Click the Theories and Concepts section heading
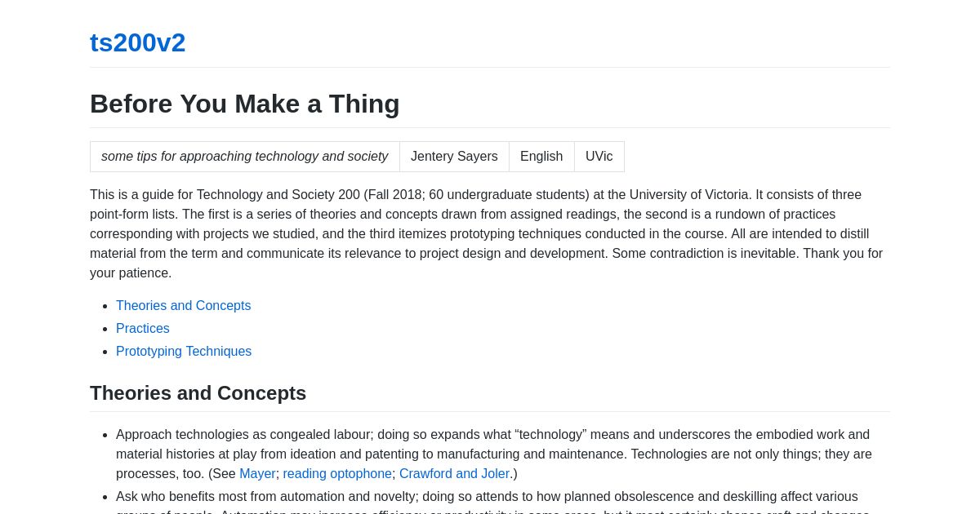980x514 pixels. pos(198,393)
